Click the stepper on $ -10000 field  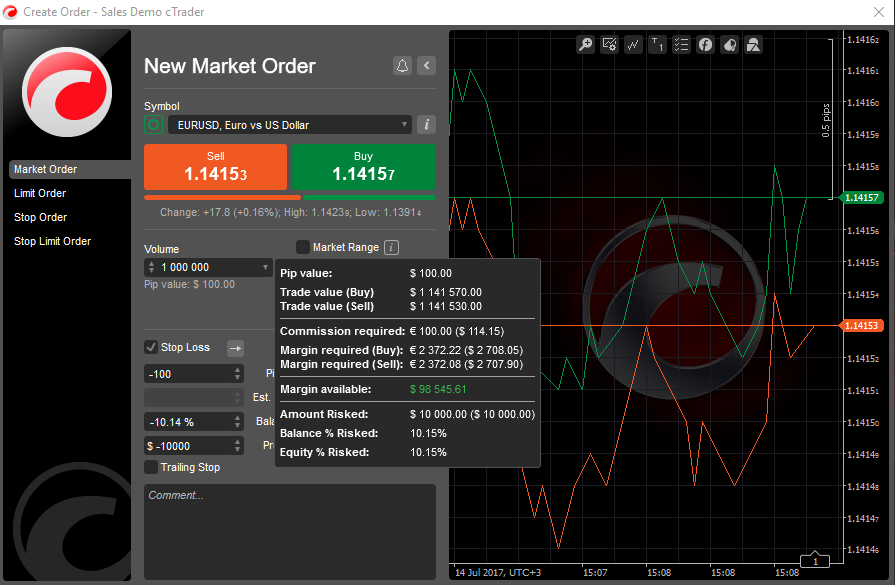tap(237, 446)
